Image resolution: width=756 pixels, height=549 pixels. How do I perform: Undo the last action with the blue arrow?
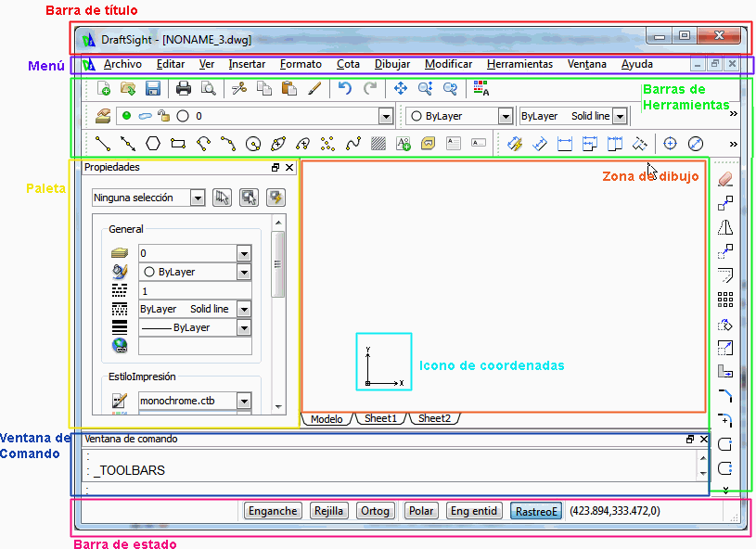tap(345, 88)
